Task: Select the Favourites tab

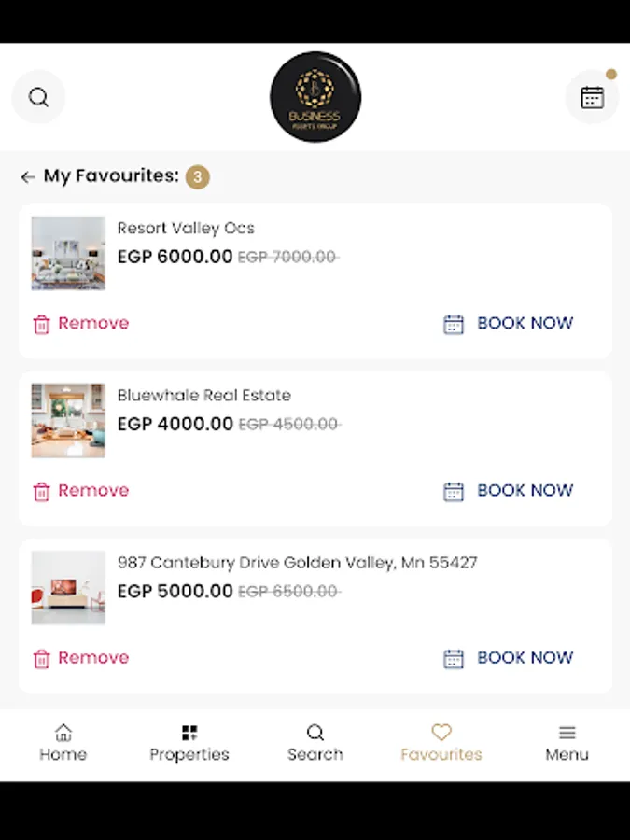Action: (441, 743)
